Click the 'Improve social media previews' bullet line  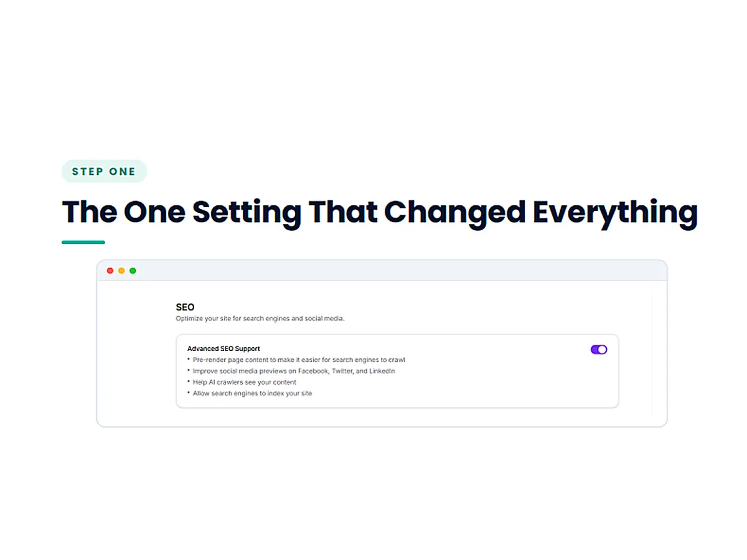(x=291, y=371)
